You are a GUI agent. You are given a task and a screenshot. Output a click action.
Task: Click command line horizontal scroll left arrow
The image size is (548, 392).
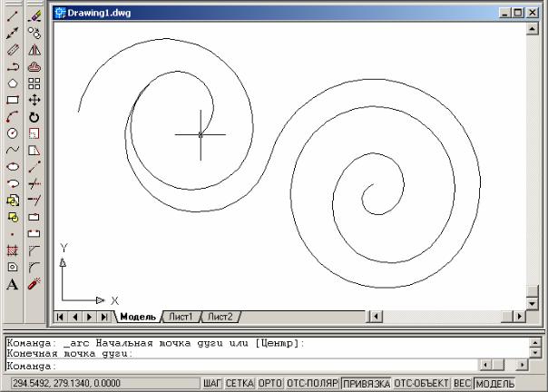(x=485, y=366)
